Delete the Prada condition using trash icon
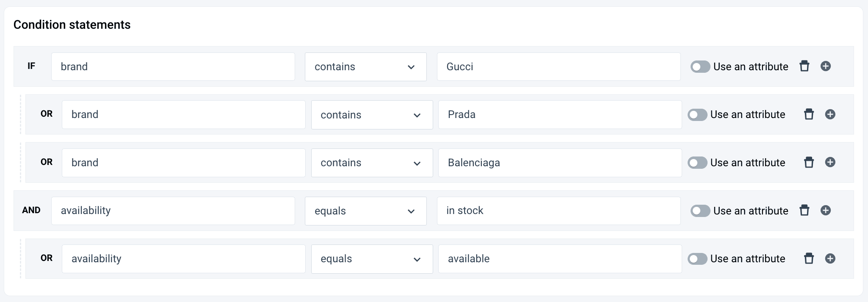868x302 pixels. (809, 115)
